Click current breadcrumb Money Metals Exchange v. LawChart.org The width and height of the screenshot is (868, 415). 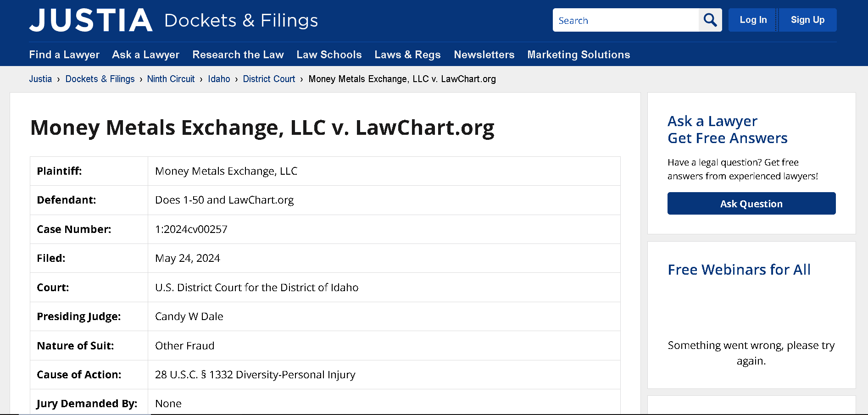tap(402, 79)
